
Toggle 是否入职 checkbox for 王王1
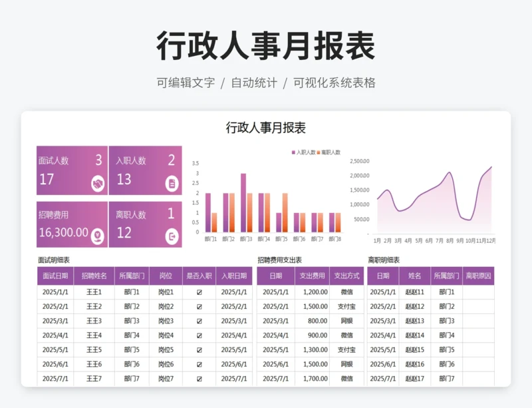click(x=199, y=292)
